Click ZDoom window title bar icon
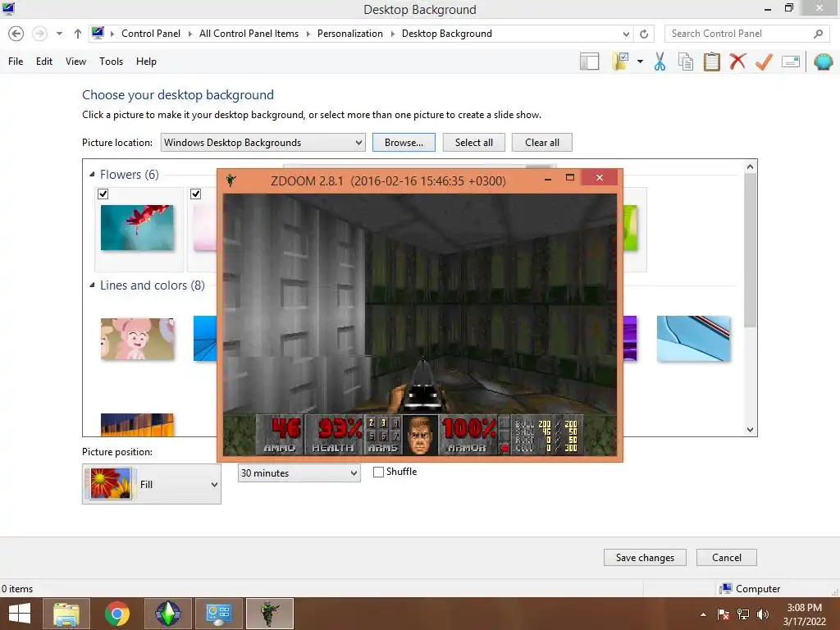This screenshot has height=630, width=840. pyautogui.click(x=231, y=180)
